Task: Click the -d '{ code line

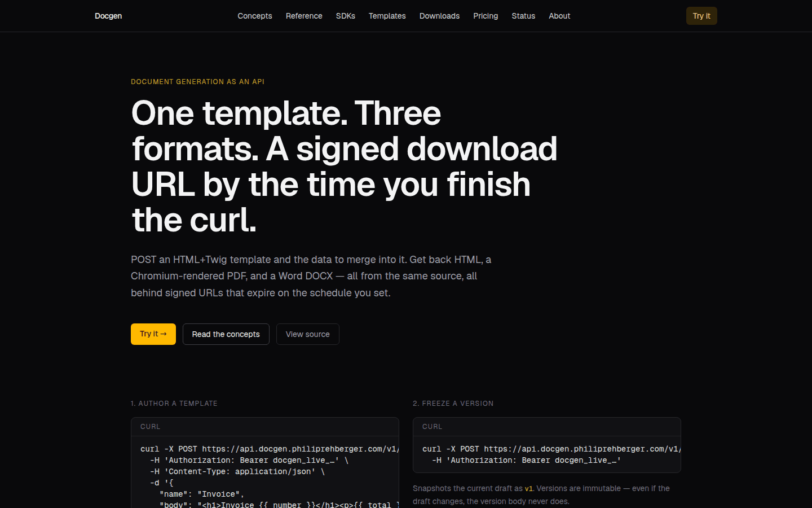Action: click(x=162, y=483)
